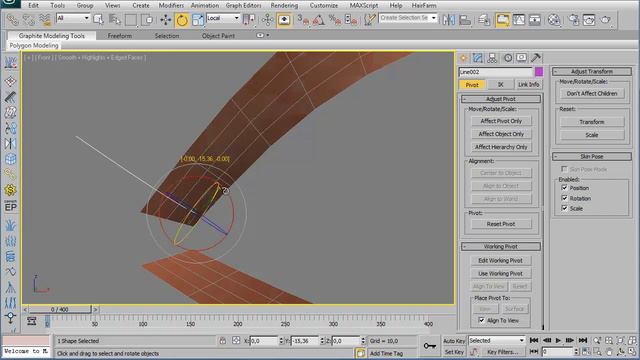Open the Motion command panel tab
Viewport: 640px width, 360px height.
(x=507, y=58)
